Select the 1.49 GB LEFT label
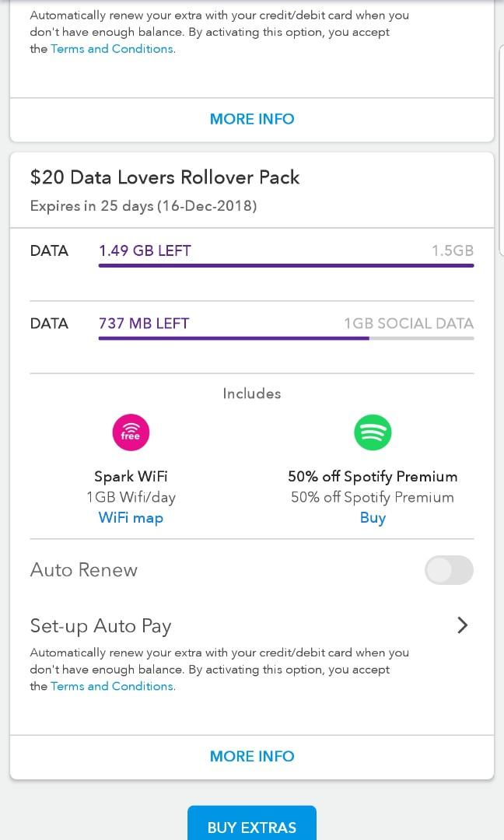This screenshot has width=504, height=840. point(145,250)
